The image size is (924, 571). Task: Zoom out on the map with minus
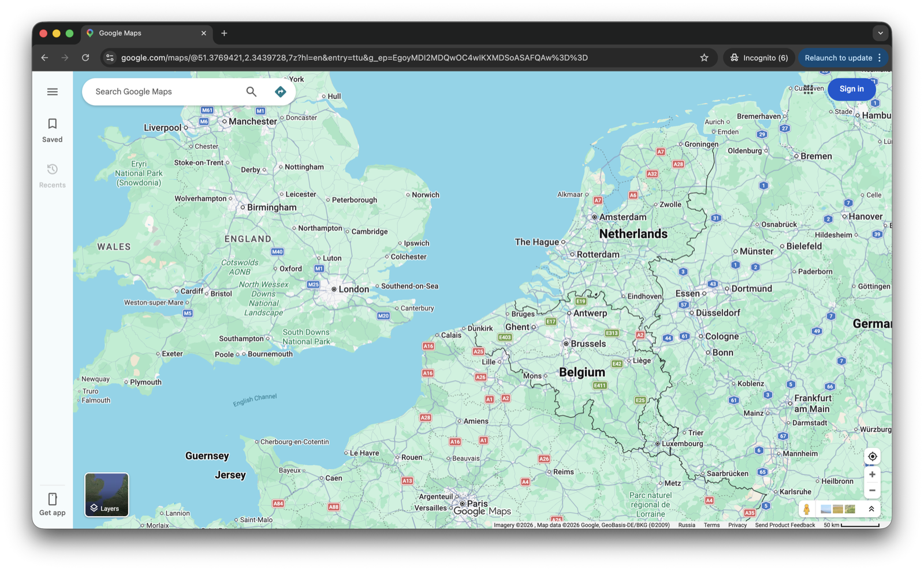pos(872,490)
